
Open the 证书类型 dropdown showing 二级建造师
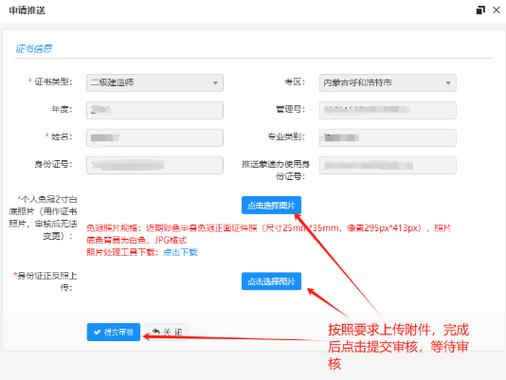155,83
